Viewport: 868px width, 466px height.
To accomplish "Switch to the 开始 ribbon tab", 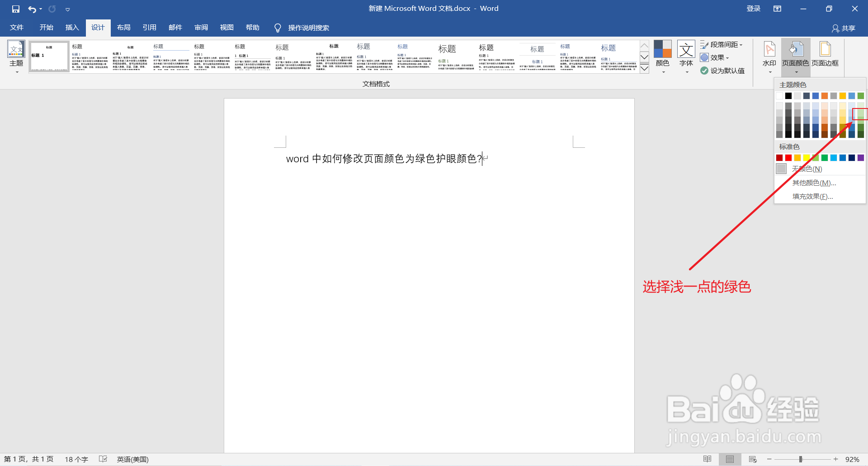I will coord(46,28).
